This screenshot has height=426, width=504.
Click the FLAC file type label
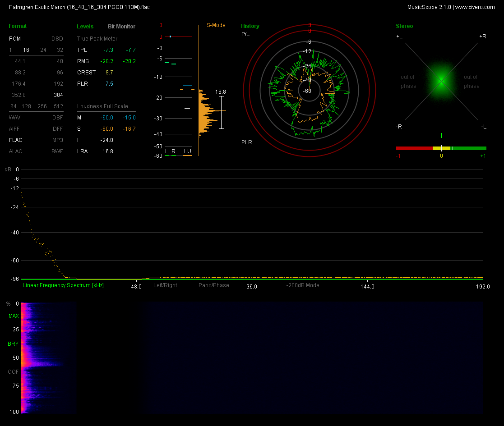16,140
